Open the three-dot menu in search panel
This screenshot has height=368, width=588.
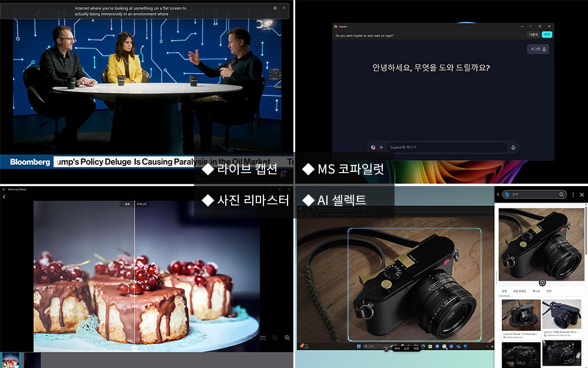(x=573, y=194)
